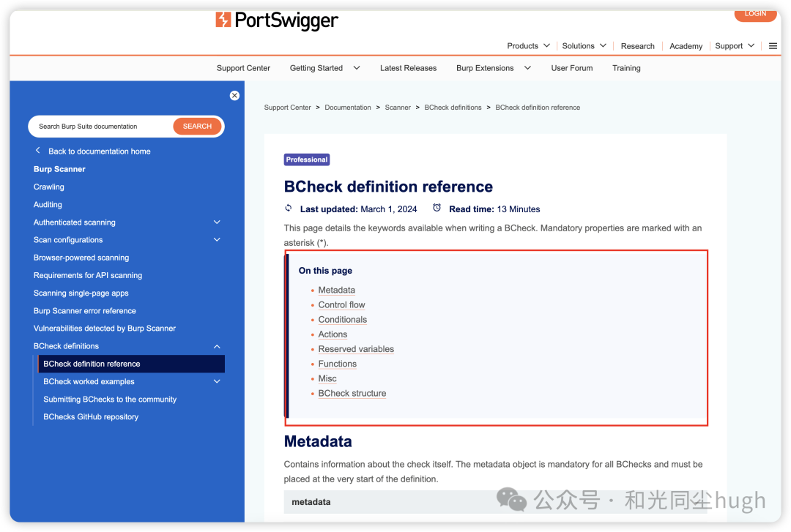Jump to the Actions section
791x532 pixels.
[x=333, y=334]
